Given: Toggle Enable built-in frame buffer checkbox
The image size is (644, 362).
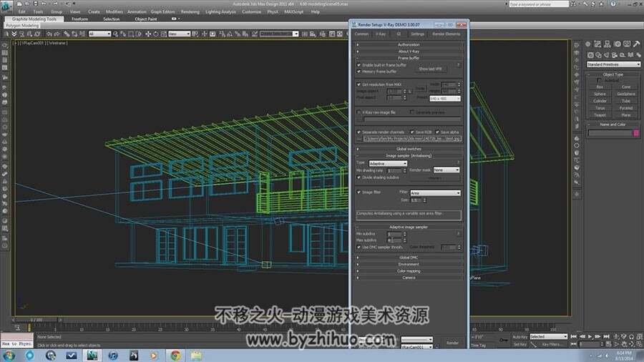Looking at the screenshot, I should point(359,65).
